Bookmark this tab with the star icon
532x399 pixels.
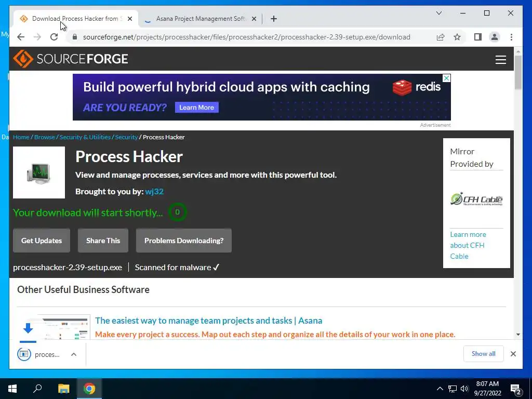[457, 37]
